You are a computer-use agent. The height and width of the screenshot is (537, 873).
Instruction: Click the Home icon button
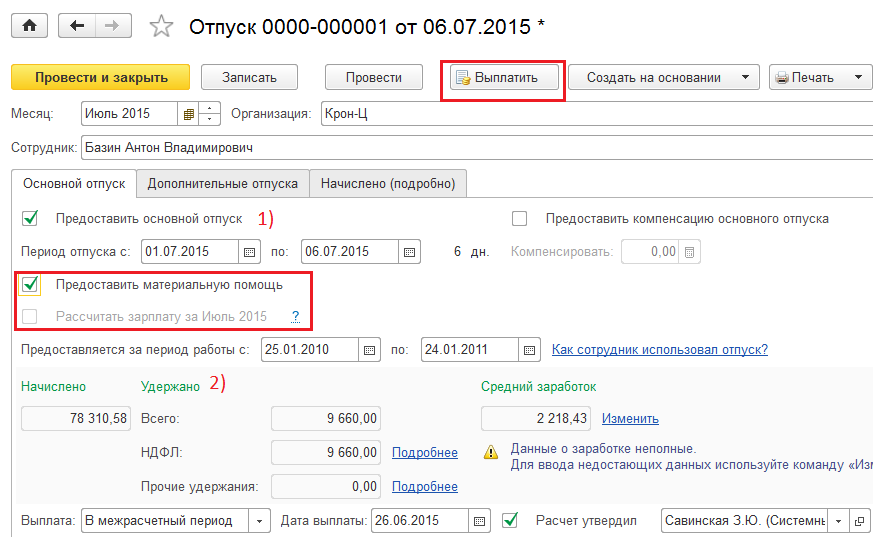click(x=29, y=26)
